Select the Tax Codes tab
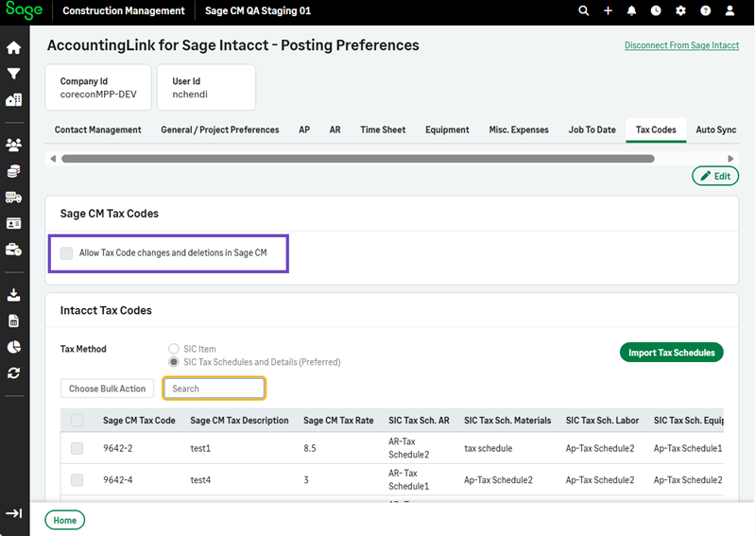The image size is (756, 536). point(656,130)
